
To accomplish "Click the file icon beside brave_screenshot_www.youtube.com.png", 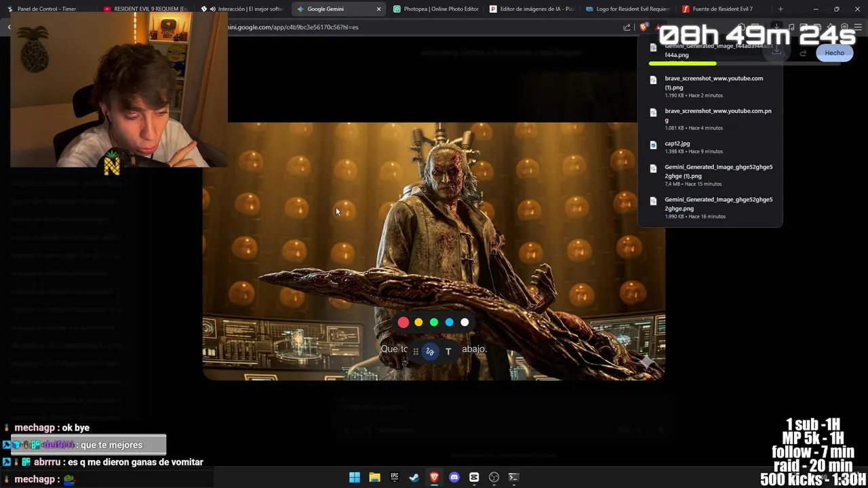I will [653, 113].
